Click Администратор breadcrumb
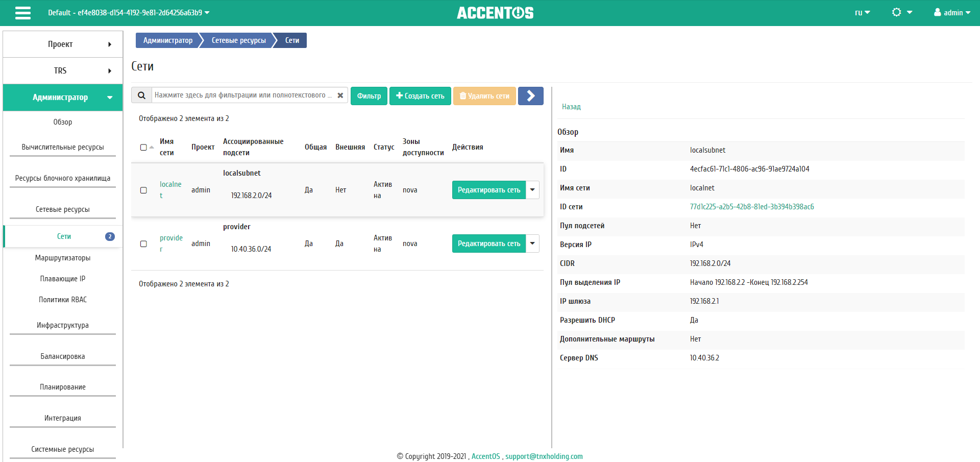This screenshot has width=980, height=462. (168, 40)
